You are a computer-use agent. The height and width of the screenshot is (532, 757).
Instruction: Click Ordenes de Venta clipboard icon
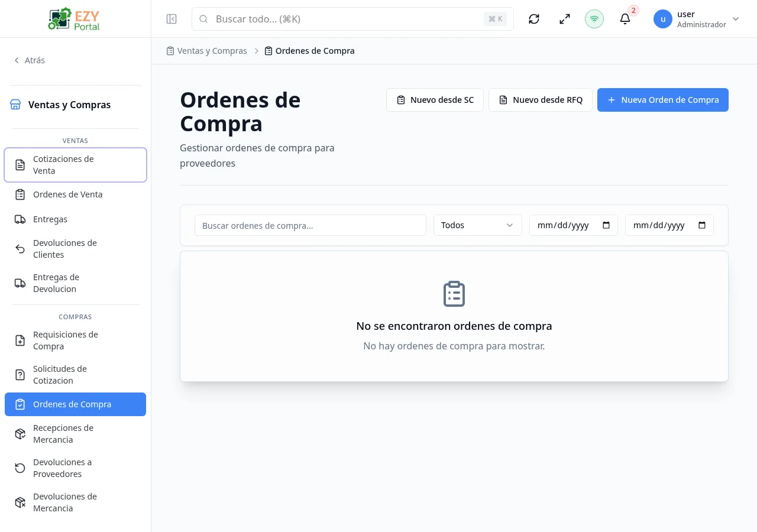pyautogui.click(x=20, y=194)
